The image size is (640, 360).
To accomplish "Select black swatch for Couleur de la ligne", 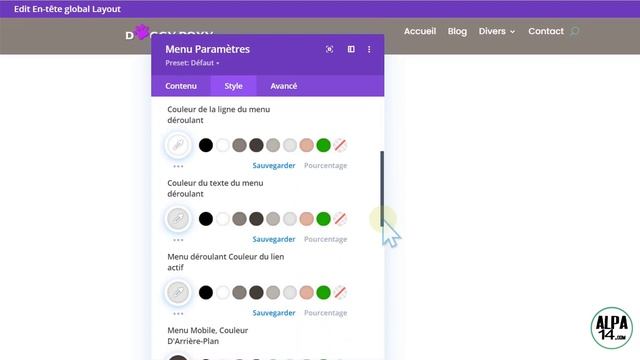I will [x=206, y=145].
